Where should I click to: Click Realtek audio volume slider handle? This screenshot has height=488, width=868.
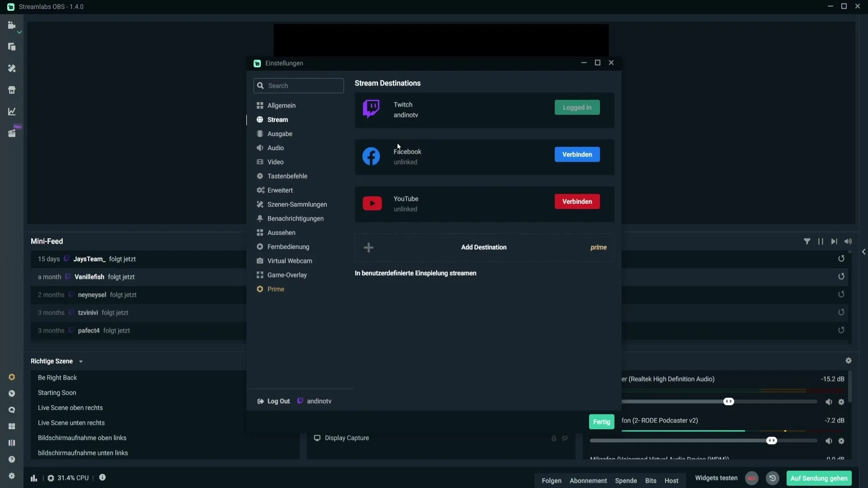pyautogui.click(x=729, y=402)
